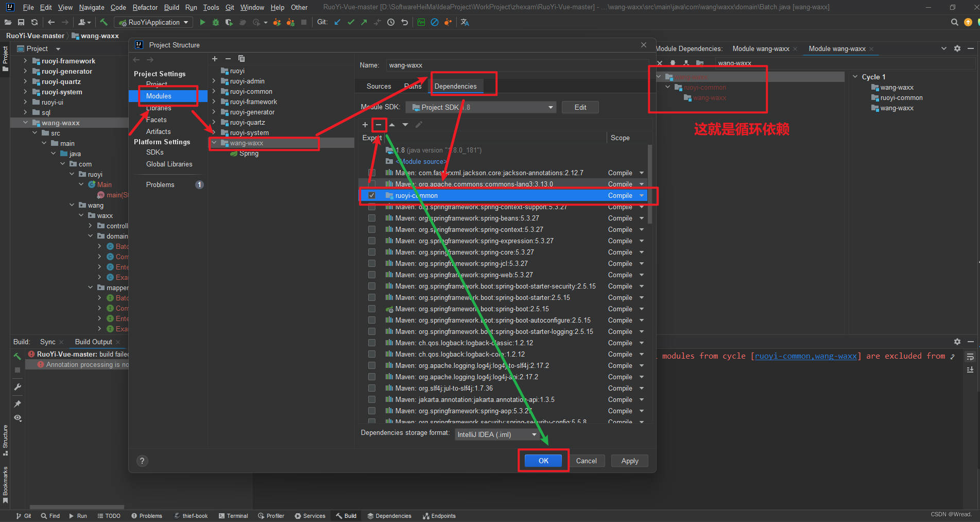
Task: Expand the ruoyi-admin module node
Action: (214, 81)
